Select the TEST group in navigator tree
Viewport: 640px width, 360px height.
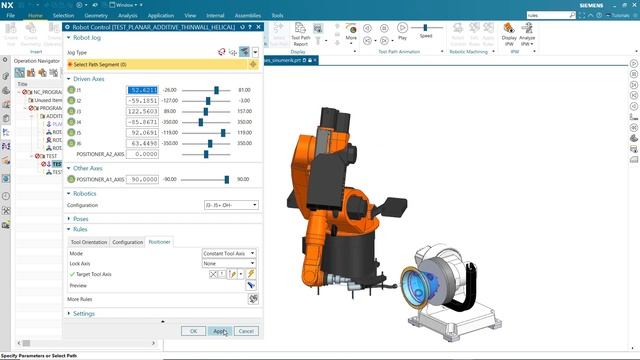51,156
